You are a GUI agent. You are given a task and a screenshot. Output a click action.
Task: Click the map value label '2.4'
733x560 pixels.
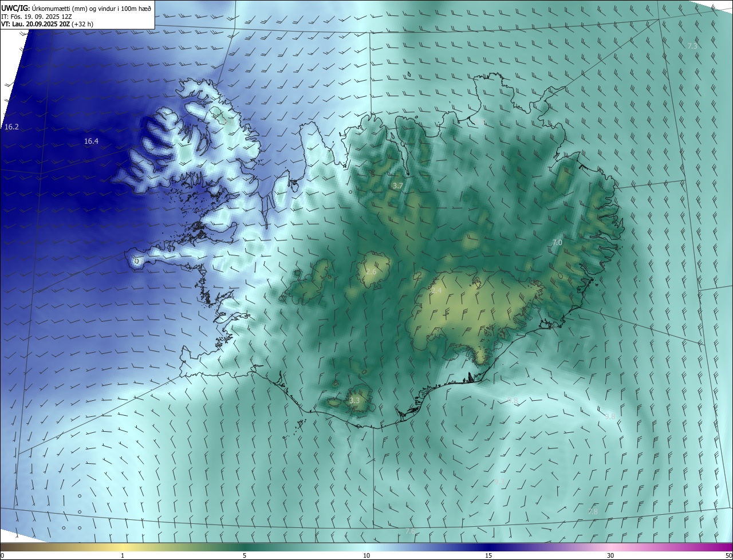(436, 291)
